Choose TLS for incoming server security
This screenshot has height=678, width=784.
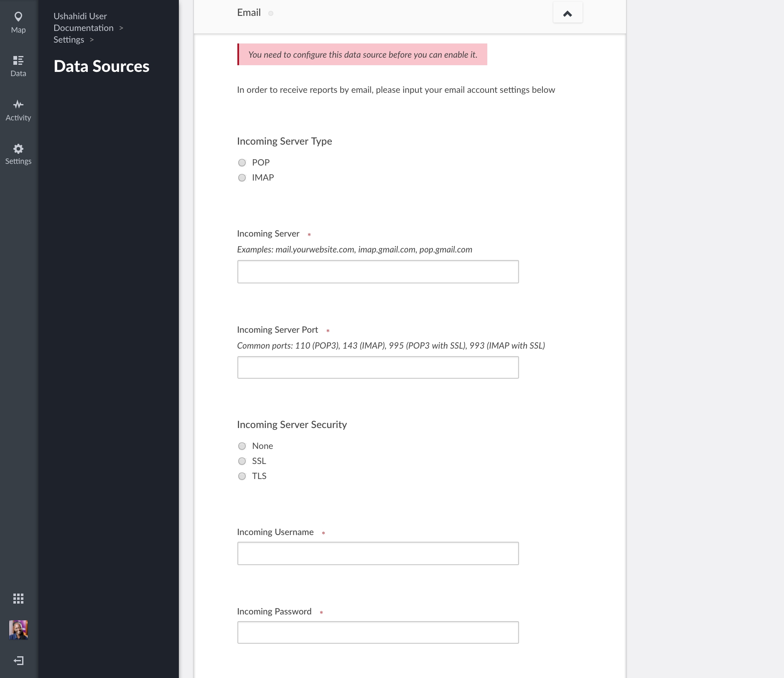(242, 476)
